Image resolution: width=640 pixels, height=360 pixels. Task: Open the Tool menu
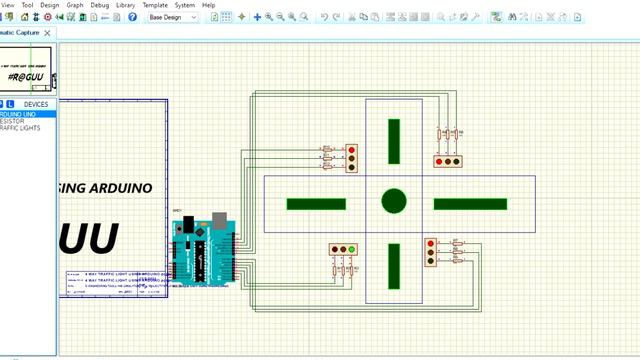[27, 5]
